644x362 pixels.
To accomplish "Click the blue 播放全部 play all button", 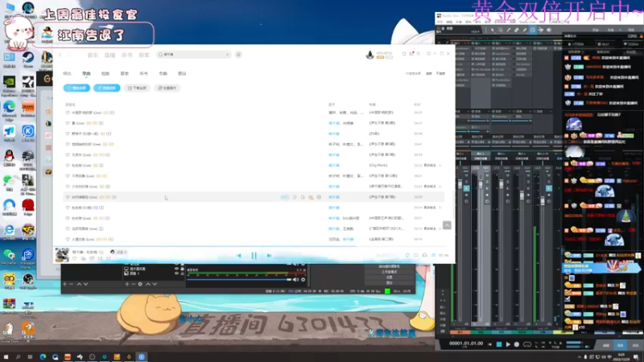I will (76, 88).
